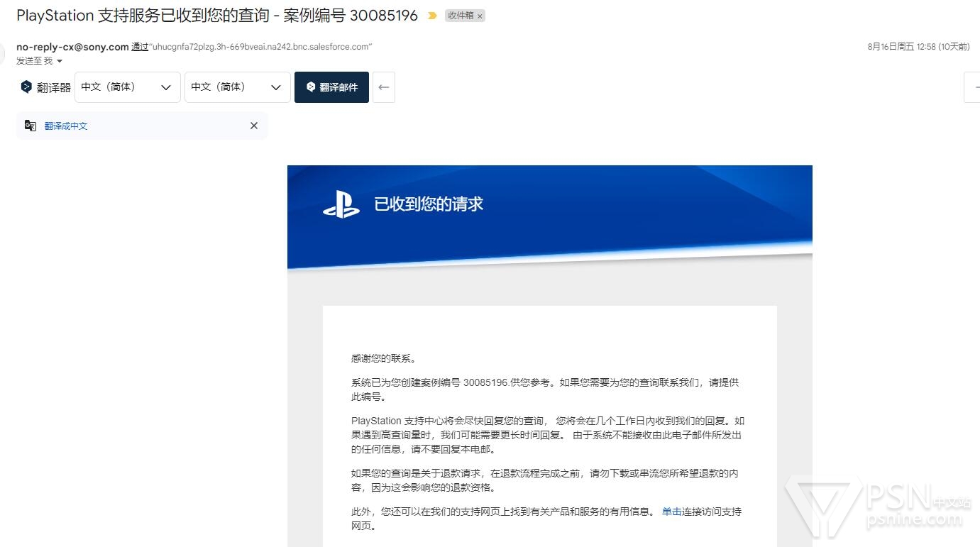Close the 翻译成中文 translation banner
Screen dimensions: 980x547
(254, 126)
